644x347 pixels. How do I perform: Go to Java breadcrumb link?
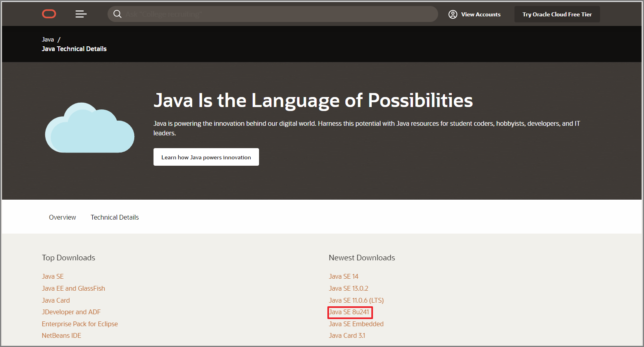click(48, 40)
